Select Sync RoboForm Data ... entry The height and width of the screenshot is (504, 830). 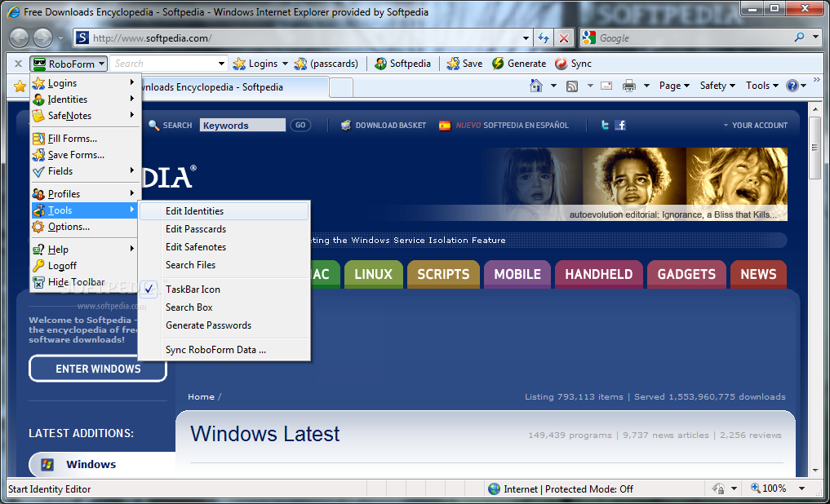coord(224,350)
